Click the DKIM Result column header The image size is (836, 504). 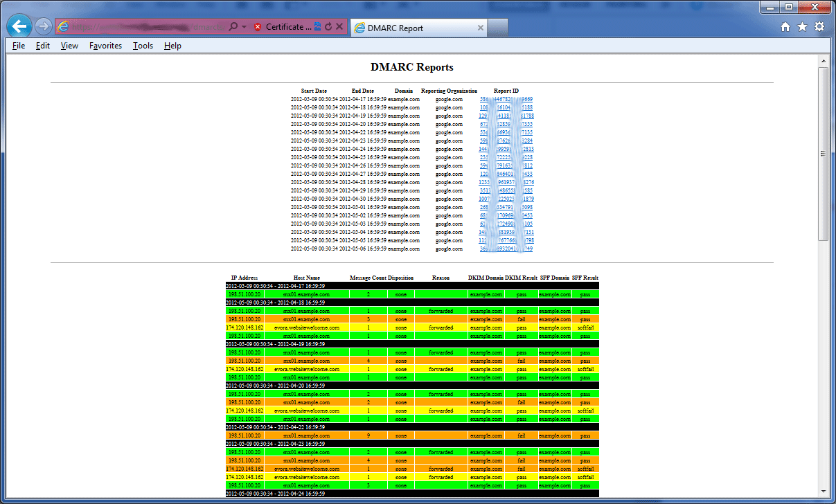(521, 278)
